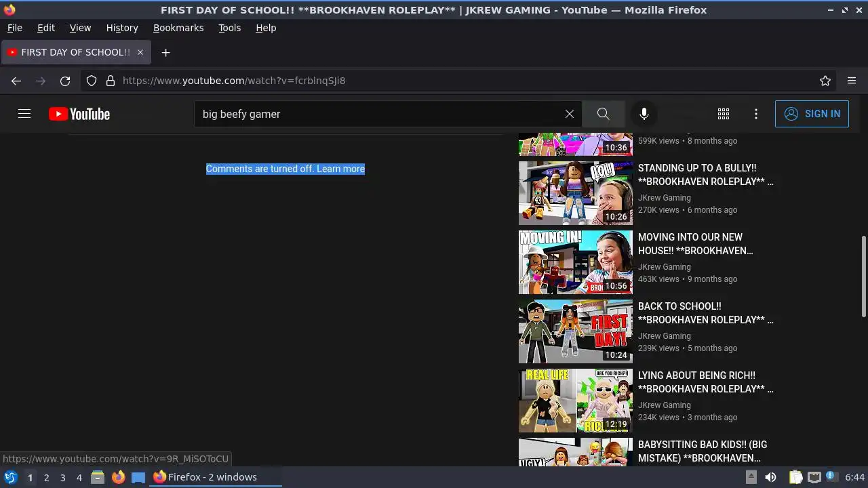Click the show desktop taskbar icon
This screenshot has width=868, height=488.
(138, 477)
